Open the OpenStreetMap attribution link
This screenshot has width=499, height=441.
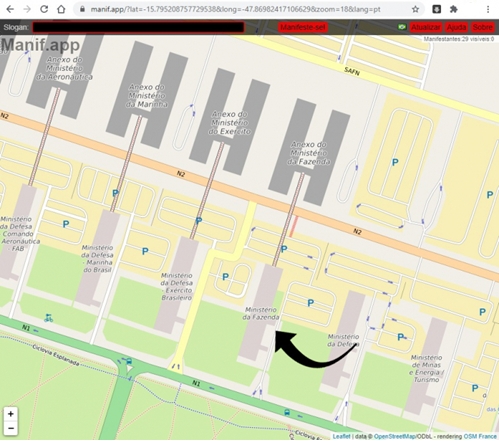point(394,436)
